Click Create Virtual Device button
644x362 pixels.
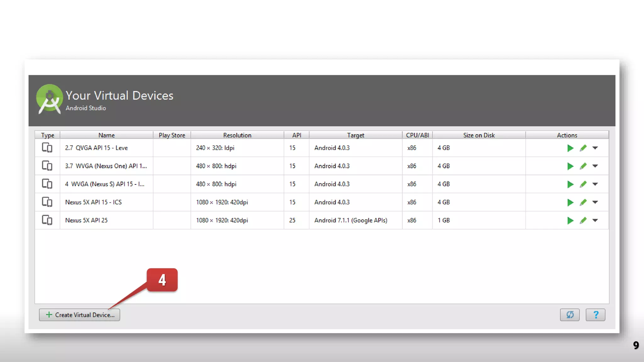[80, 315]
